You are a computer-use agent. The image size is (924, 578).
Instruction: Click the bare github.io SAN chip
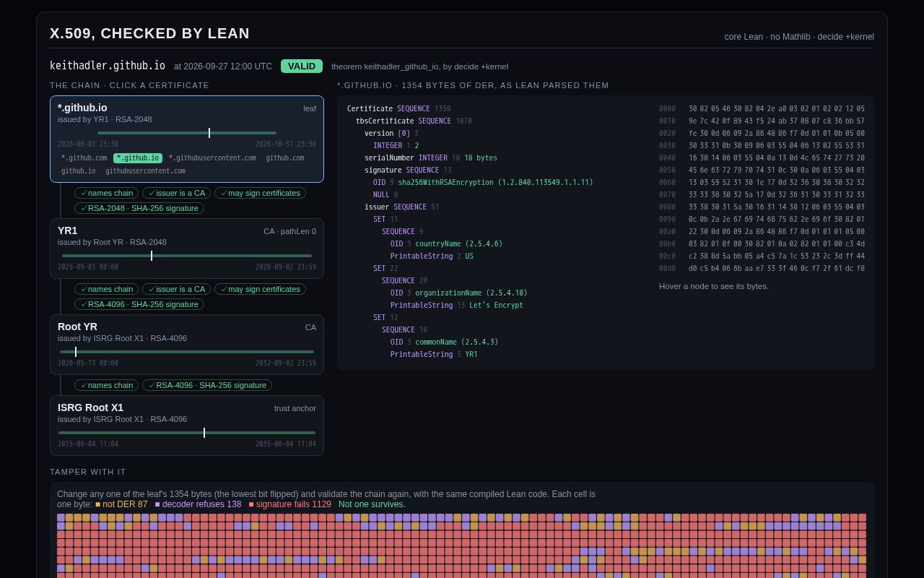point(78,171)
